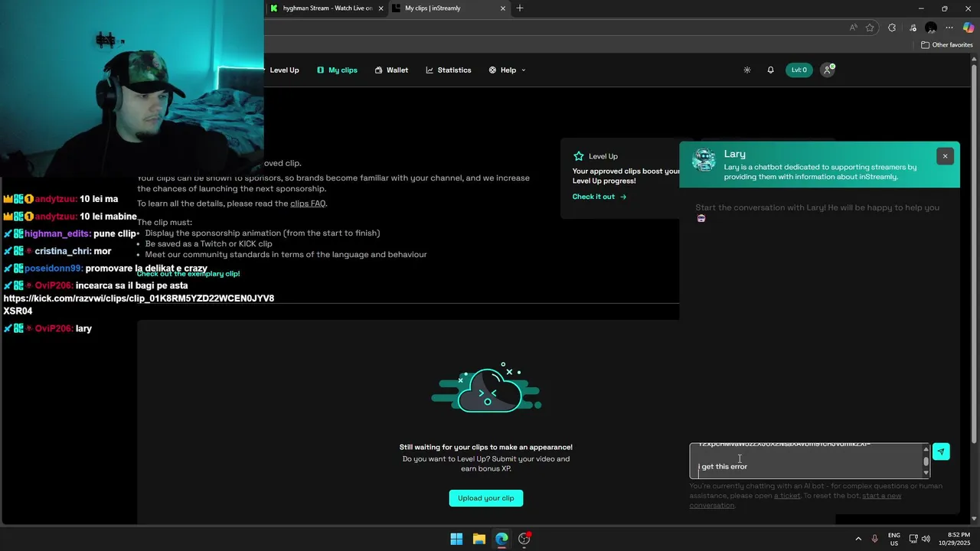Screen dimensions: 980x551
Task: Open the Wallet section
Action: 391,70
